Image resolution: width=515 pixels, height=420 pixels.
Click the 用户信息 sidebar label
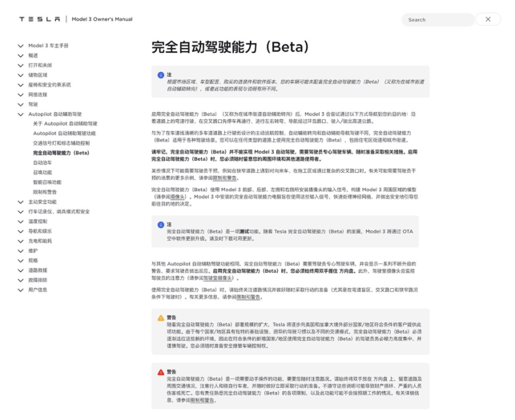[38, 290]
